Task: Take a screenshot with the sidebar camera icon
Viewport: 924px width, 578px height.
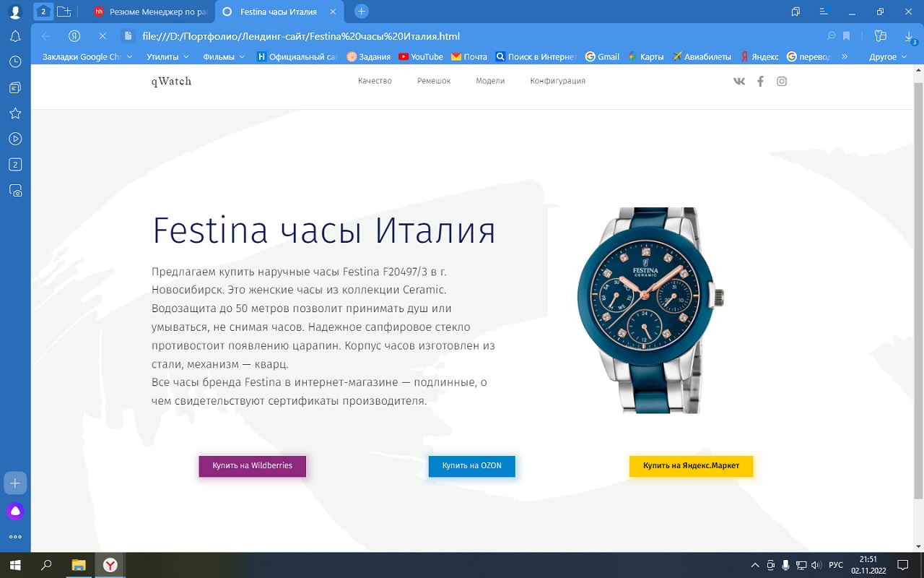Action: pos(15,191)
